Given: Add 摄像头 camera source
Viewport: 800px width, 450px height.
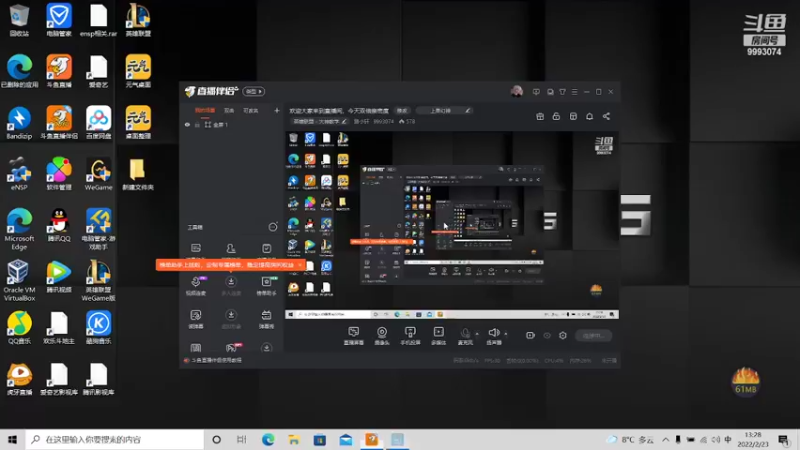Looking at the screenshot, I should (382, 336).
